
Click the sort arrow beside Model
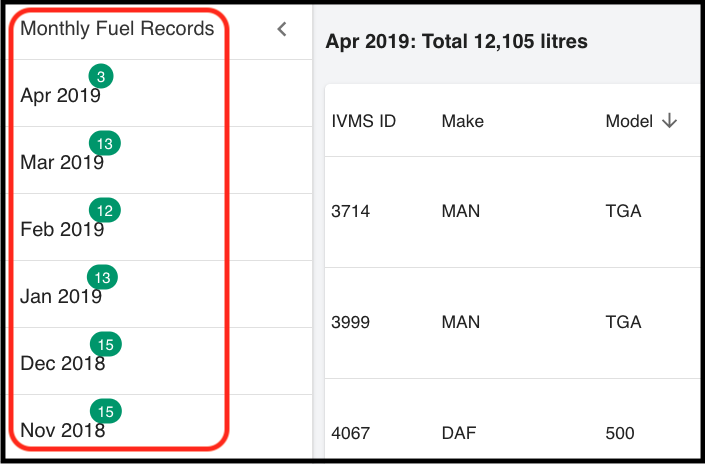tap(669, 121)
